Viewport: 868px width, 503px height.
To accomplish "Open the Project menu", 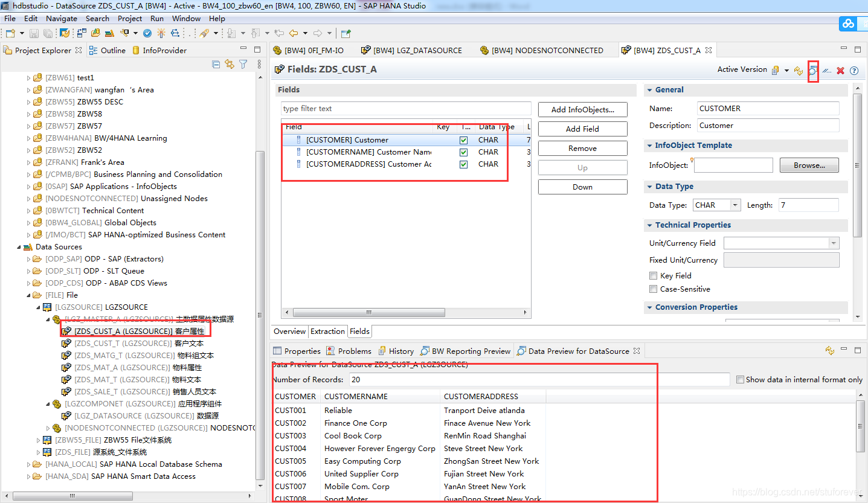I will (x=130, y=19).
